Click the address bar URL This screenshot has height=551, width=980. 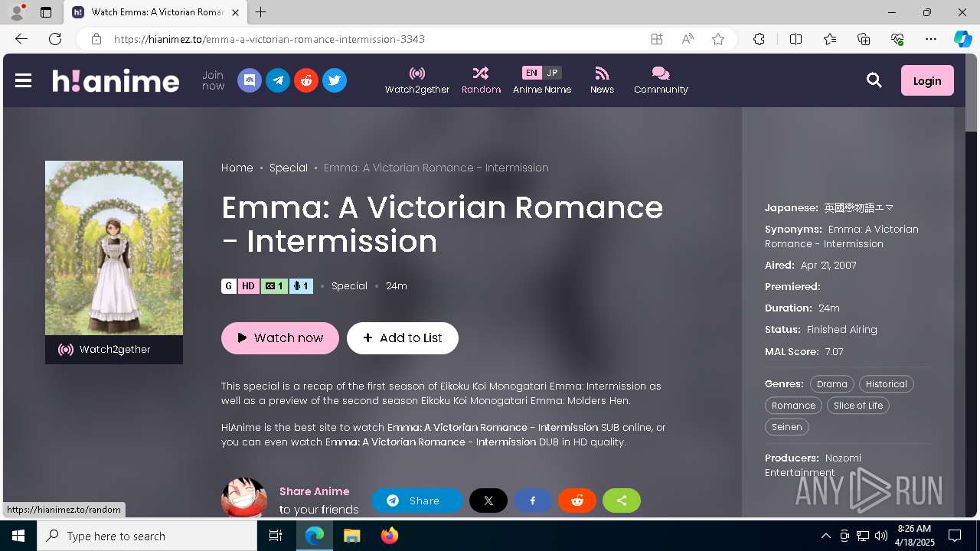269,39
